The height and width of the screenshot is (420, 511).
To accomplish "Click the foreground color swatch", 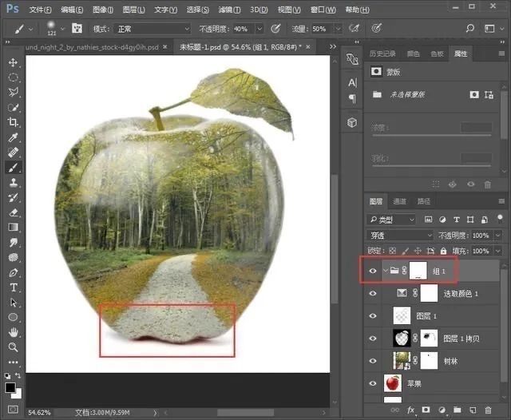I will pos(10,386).
